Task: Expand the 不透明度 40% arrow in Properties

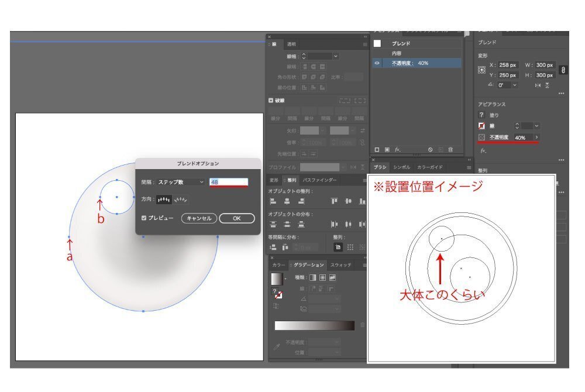Action: coord(536,137)
